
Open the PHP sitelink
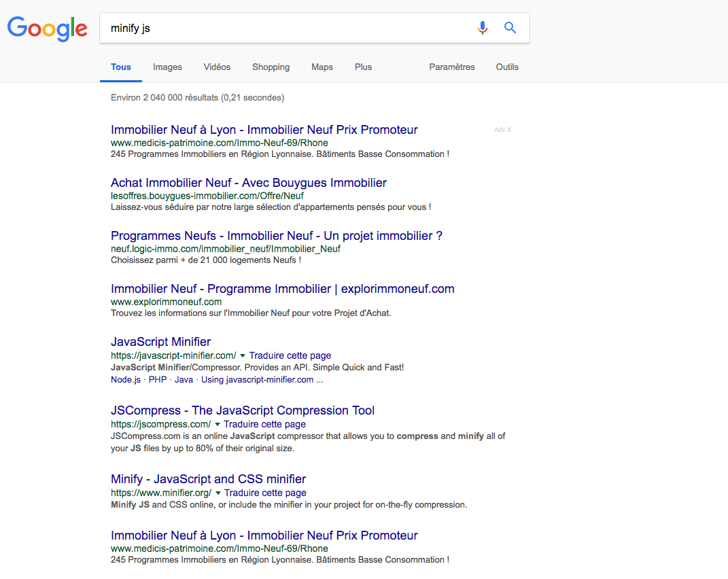[158, 379]
